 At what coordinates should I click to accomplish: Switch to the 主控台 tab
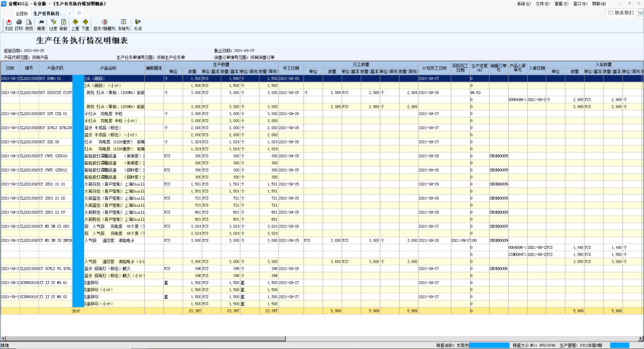coord(21,14)
